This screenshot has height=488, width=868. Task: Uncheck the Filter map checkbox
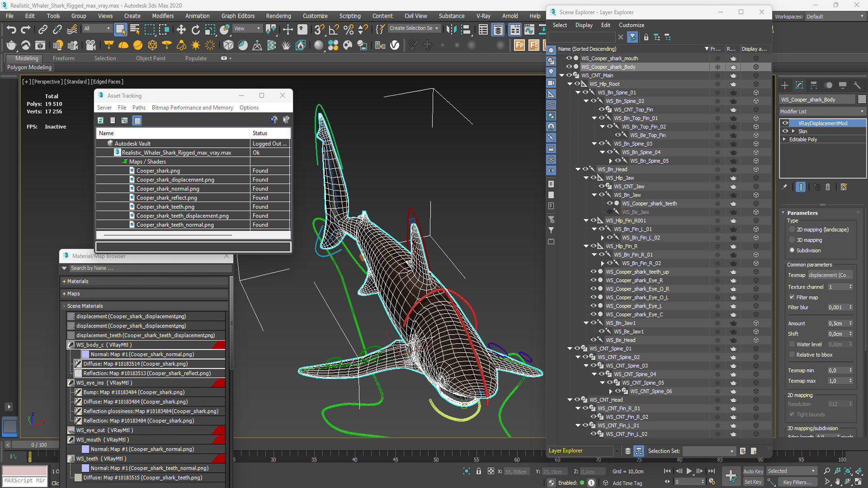(792, 298)
